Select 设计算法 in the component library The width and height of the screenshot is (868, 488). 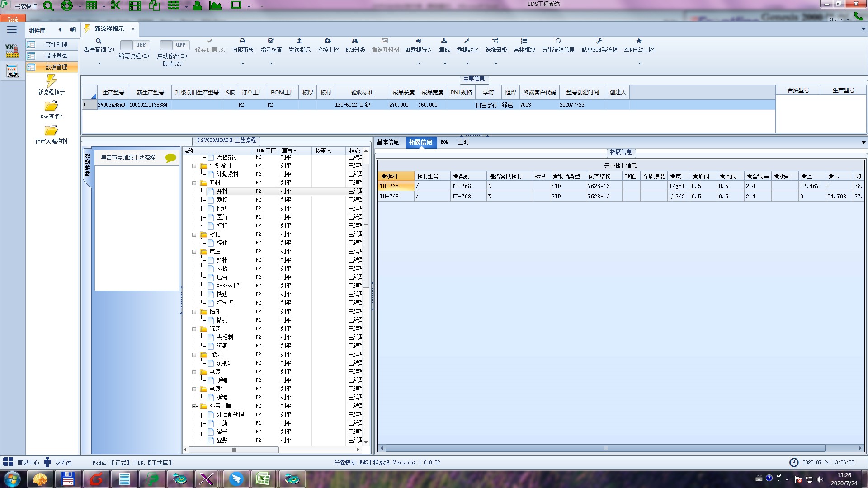(x=56, y=56)
